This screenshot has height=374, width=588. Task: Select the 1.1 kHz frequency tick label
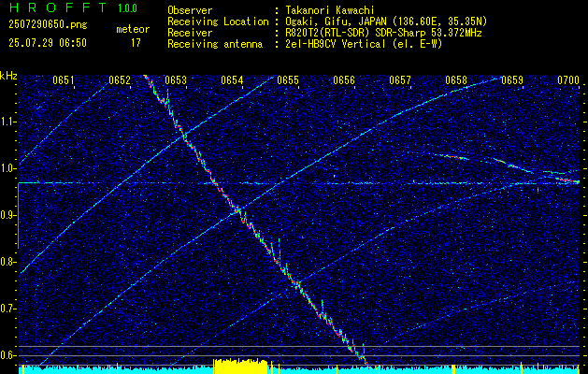tap(8, 122)
